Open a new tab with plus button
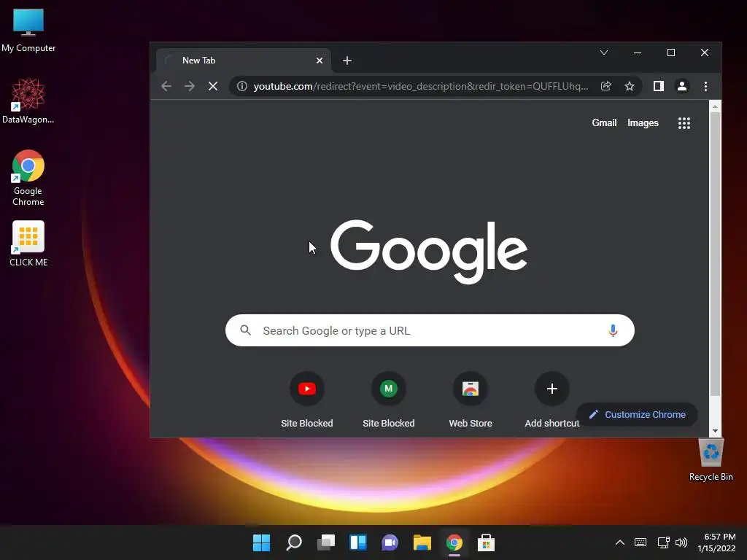The height and width of the screenshot is (560, 747). pyautogui.click(x=347, y=61)
